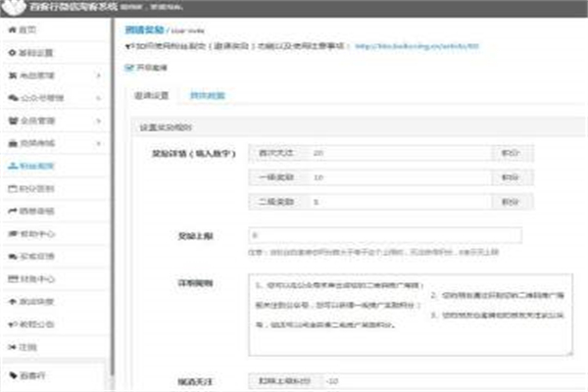Click the briefcase icon in the sidebar
Image resolution: width=588 pixels, height=392 pixels.
coord(13,143)
